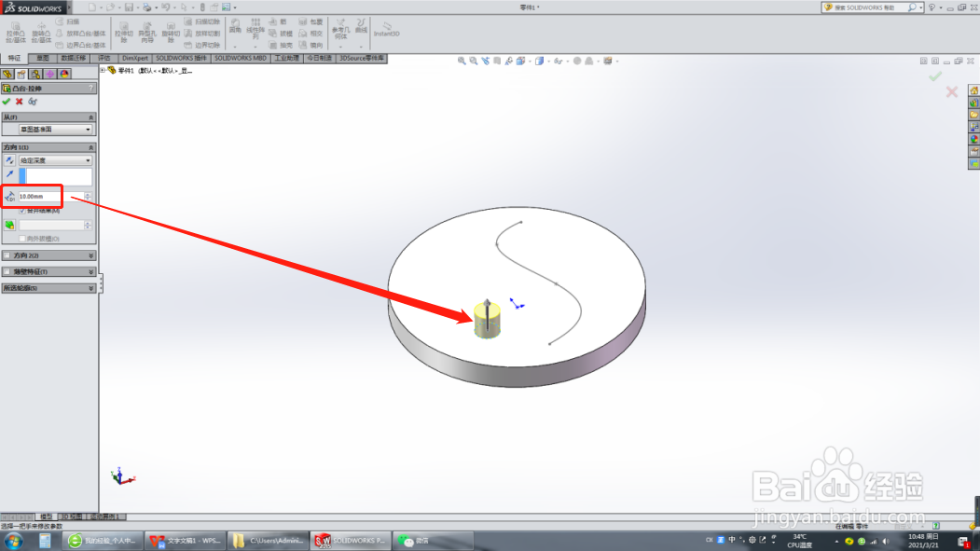This screenshot has height=551, width=980.
Task: Click the 异型孔向导 hole wizard tool
Action: (147, 33)
